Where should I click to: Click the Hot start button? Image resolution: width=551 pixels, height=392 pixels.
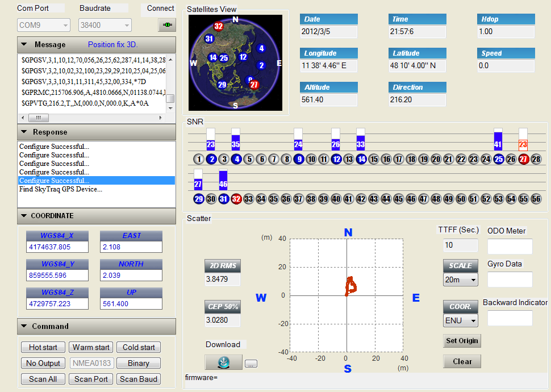43,347
